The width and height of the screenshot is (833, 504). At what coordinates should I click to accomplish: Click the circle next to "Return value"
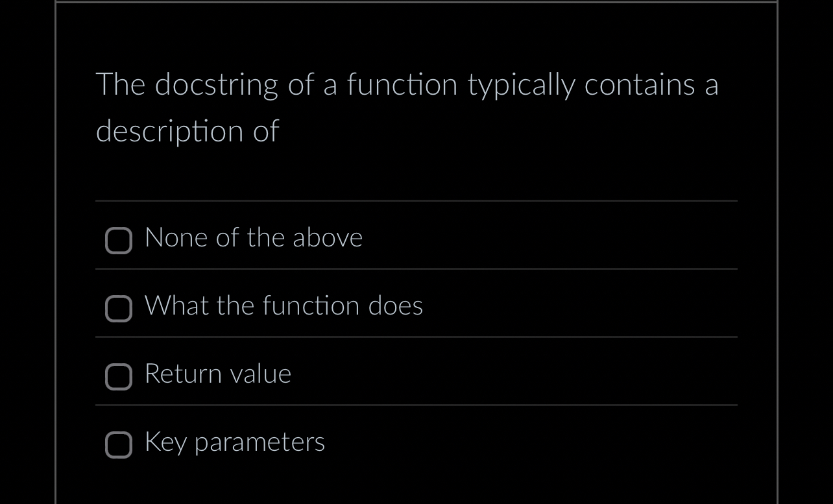(119, 377)
